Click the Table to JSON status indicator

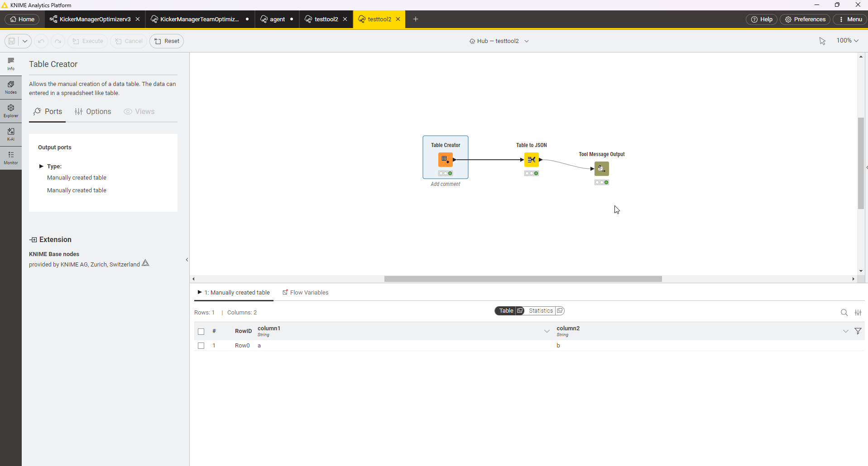[x=532, y=173]
